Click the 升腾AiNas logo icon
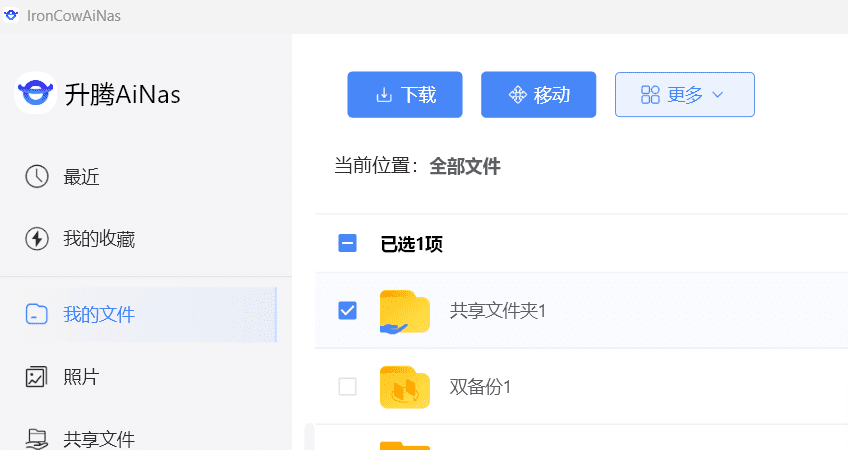The image size is (848, 450). coord(36,94)
